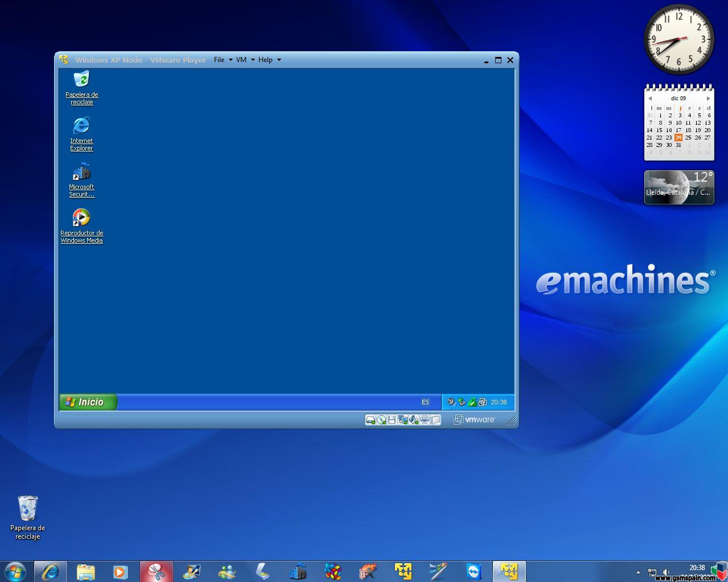Go to next month in calendar gadget
Viewport: 728px width, 582px height.
tap(708, 99)
